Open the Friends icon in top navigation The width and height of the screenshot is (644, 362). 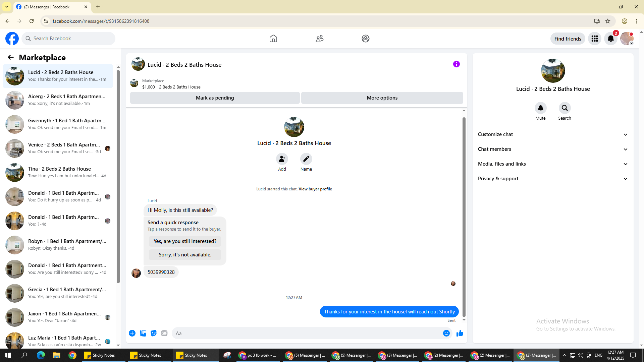click(320, 39)
